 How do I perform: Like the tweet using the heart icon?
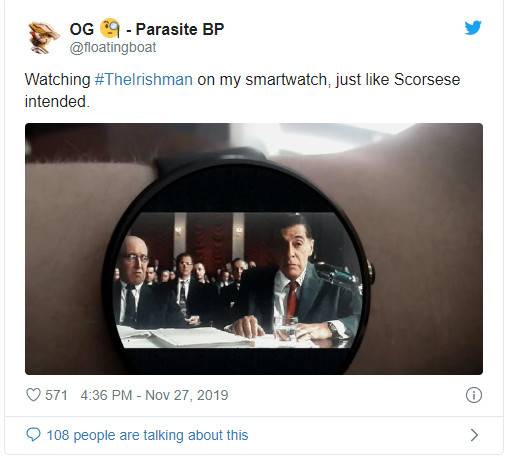click(33, 395)
